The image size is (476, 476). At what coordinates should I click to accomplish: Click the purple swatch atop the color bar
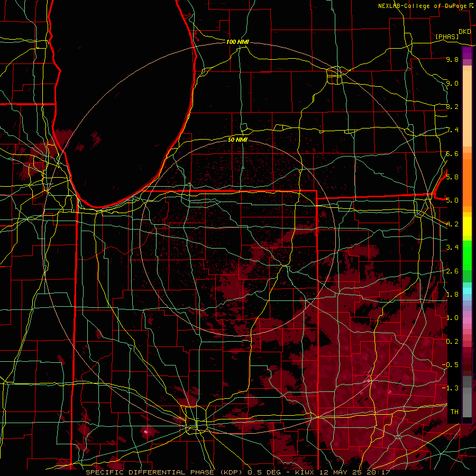click(x=467, y=53)
